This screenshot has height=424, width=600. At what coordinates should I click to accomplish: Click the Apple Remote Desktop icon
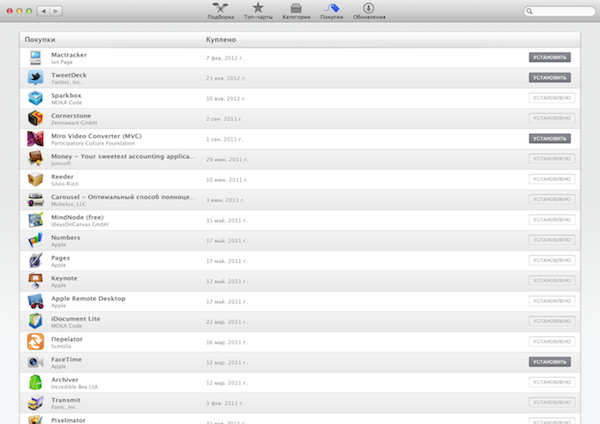(x=36, y=301)
